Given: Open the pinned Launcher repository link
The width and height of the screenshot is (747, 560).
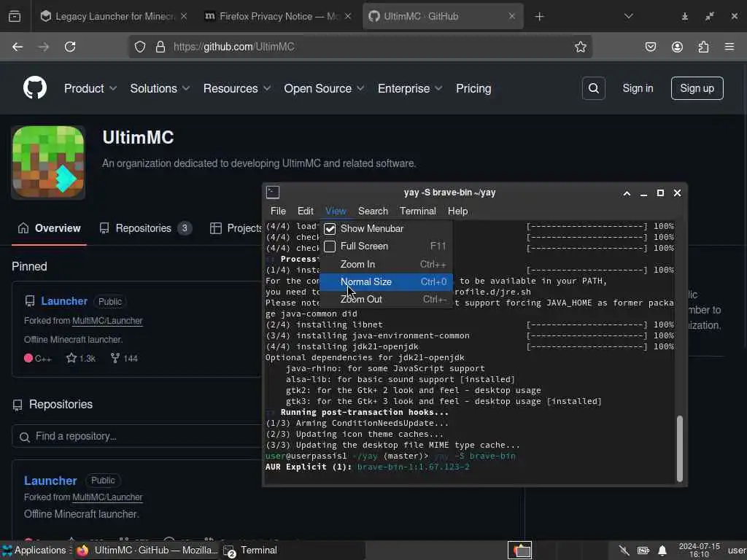Looking at the screenshot, I should coord(64,301).
